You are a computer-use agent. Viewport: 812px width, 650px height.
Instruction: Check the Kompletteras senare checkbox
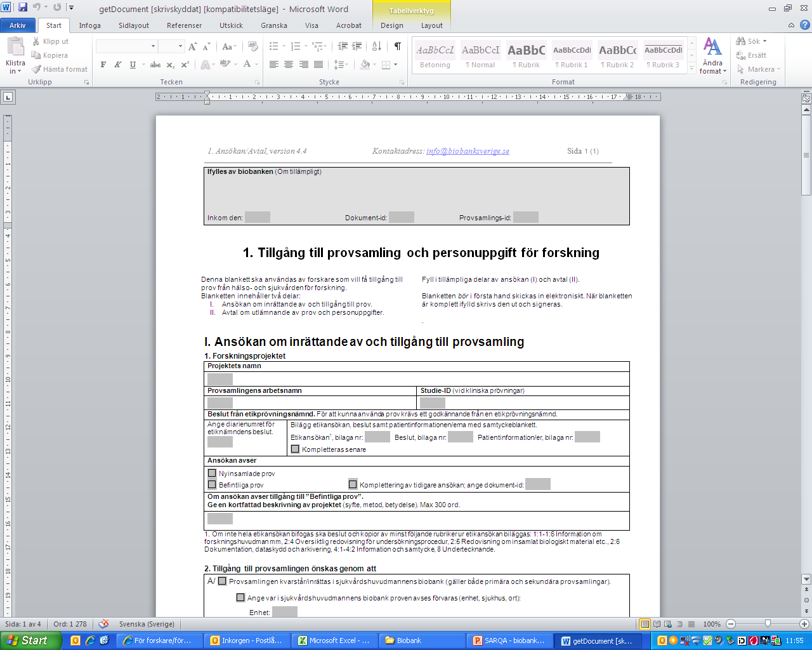tap(295, 449)
